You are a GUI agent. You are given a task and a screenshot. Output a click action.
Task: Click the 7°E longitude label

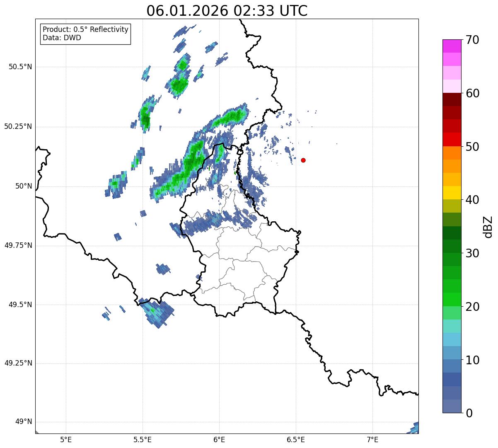[372, 440]
